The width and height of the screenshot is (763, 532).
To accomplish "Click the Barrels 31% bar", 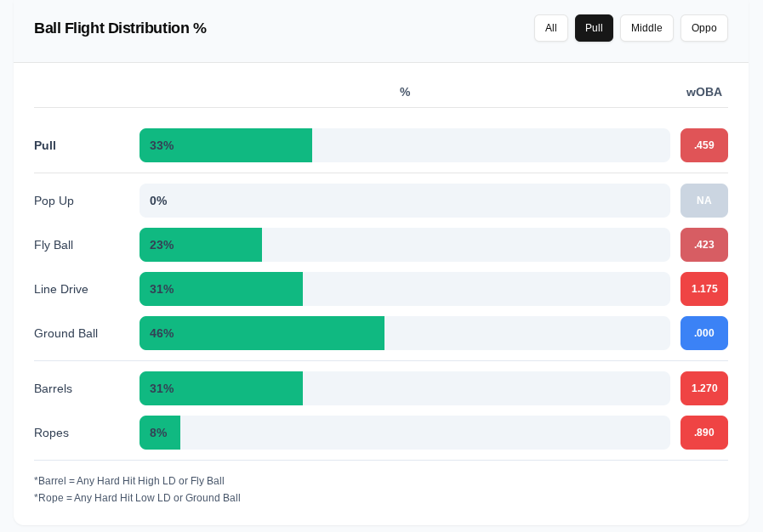I will (404, 388).
